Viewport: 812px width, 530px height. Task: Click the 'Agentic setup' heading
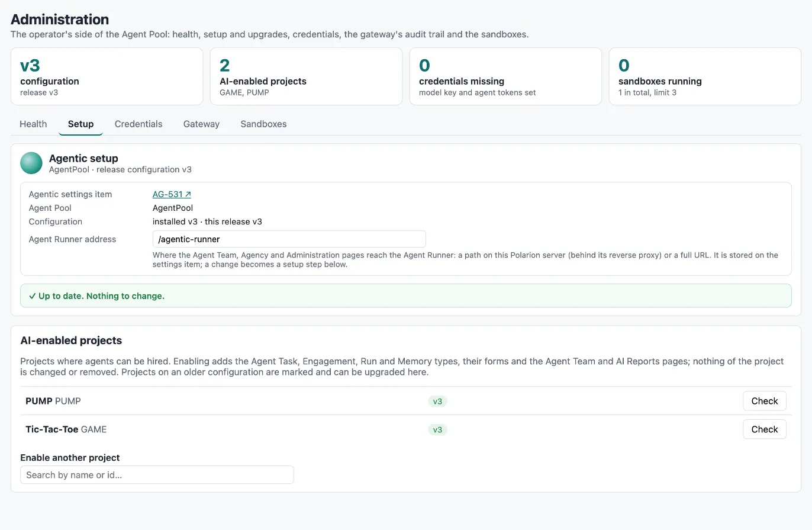point(83,158)
